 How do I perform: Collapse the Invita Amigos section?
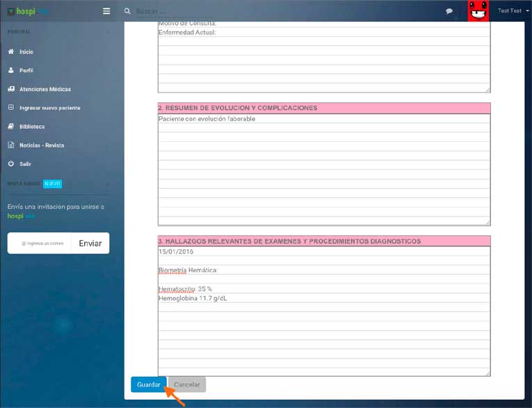click(x=108, y=184)
